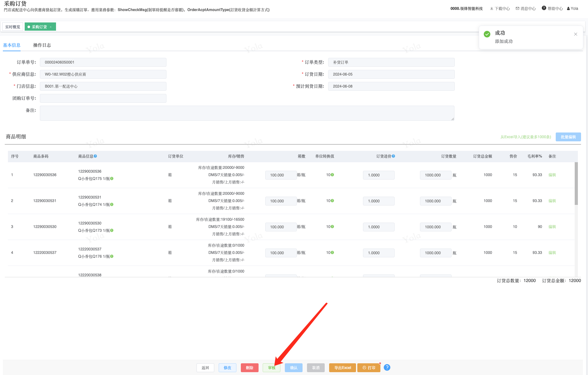Click the 返回 button
The image size is (588, 375).
tap(205, 368)
